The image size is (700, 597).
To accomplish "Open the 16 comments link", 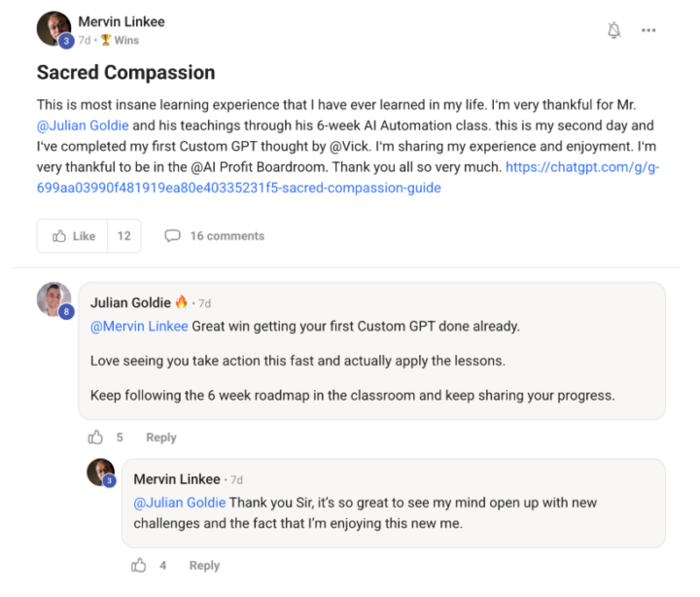I will click(227, 236).
